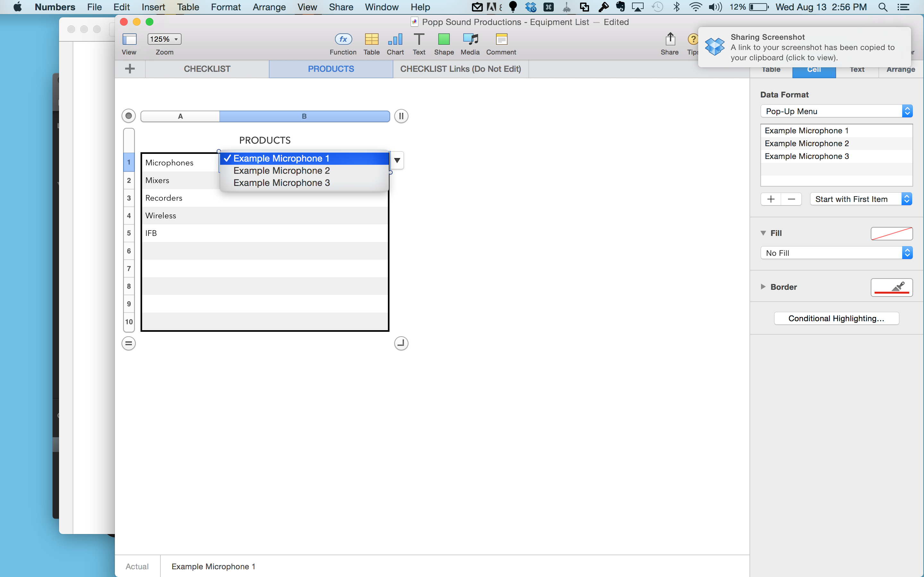Click the Conditional Highlighting button
Screen dimensions: 924x577
[x=836, y=318]
